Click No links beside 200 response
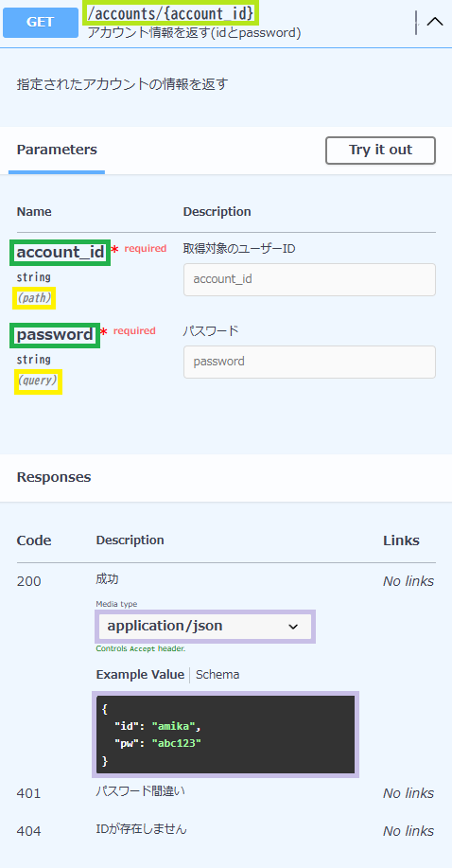The height and width of the screenshot is (868, 452). [409, 581]
